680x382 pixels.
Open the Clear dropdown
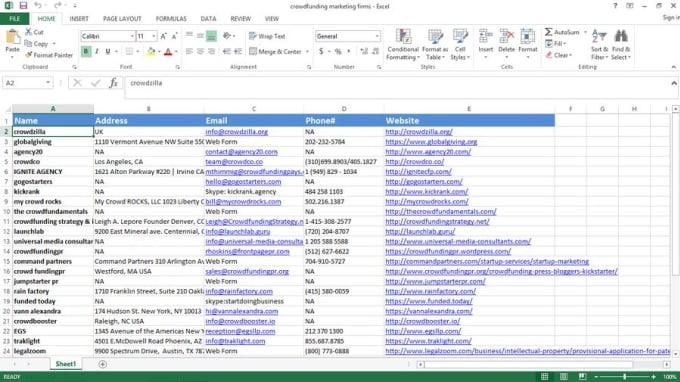(559, 55)
